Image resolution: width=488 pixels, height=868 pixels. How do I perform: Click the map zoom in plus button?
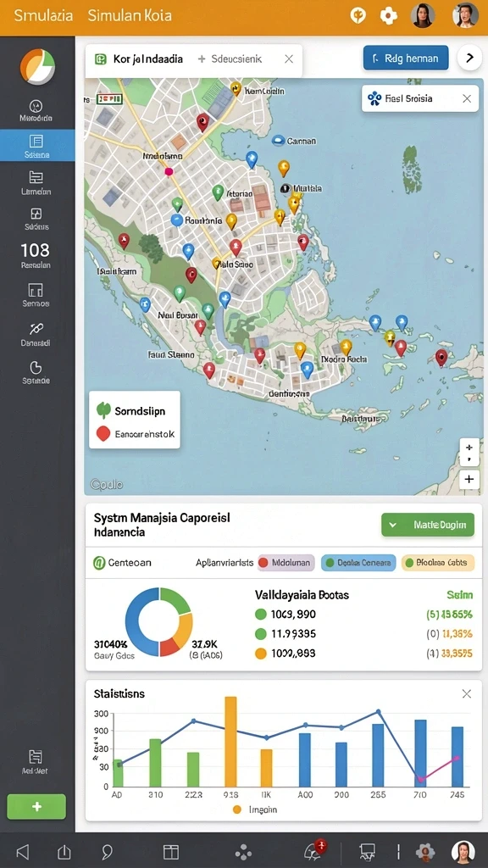click(x=469, y=479)
